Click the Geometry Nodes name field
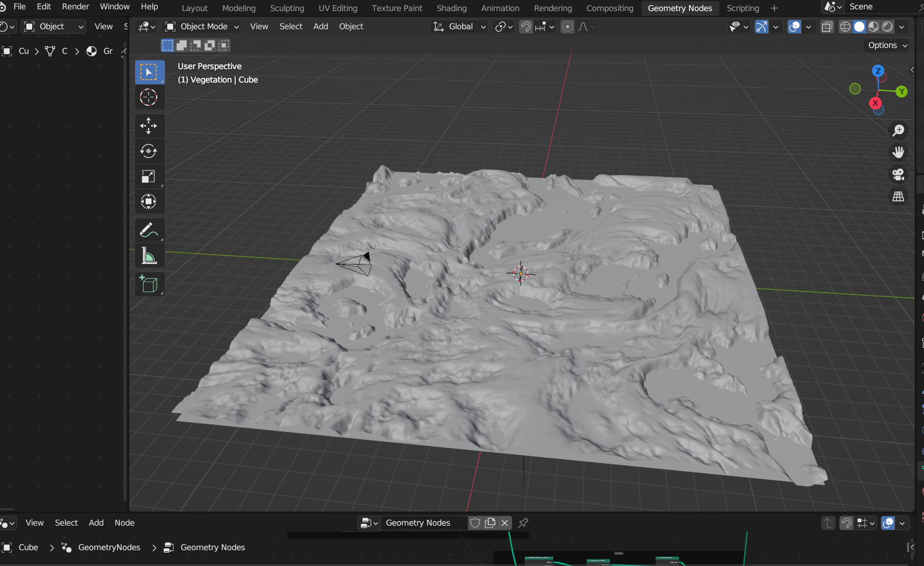The height and width of the screenshot is (566, 924). pos(425,523)
